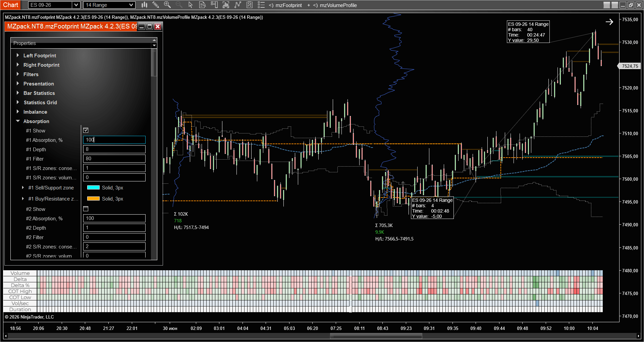Click the first link-window grey square

click(x=607, y=5)
